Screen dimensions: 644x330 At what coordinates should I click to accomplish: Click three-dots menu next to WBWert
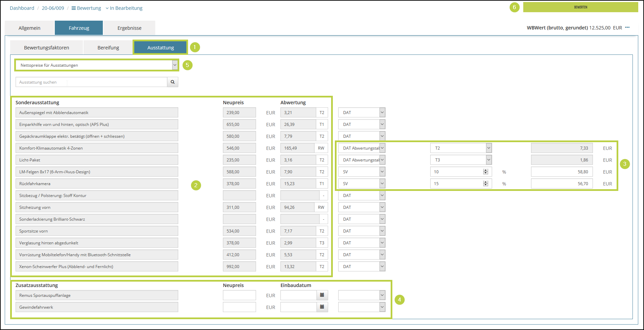click(627, 28)
